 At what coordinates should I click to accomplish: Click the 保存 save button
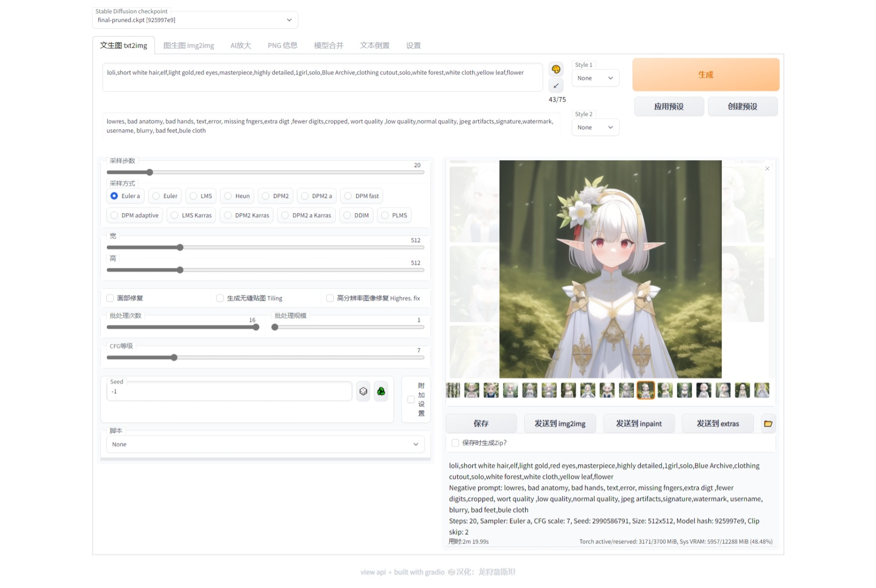click(x=481, y=423)
